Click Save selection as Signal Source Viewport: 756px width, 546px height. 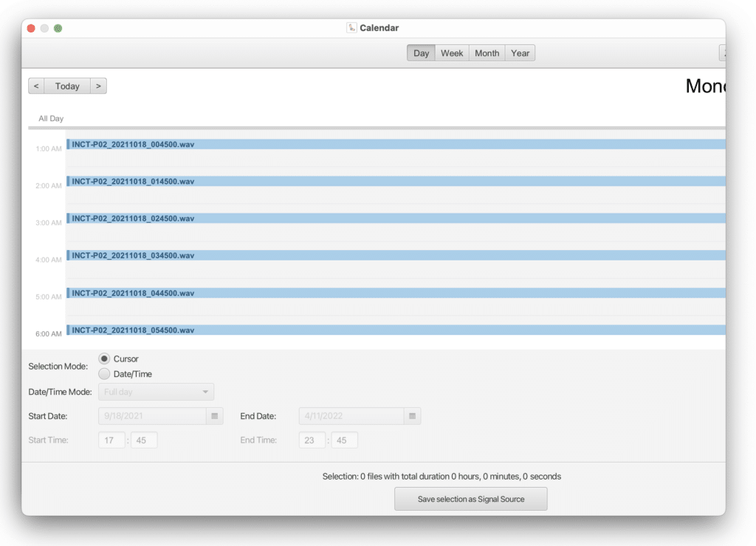click(470, 499)
